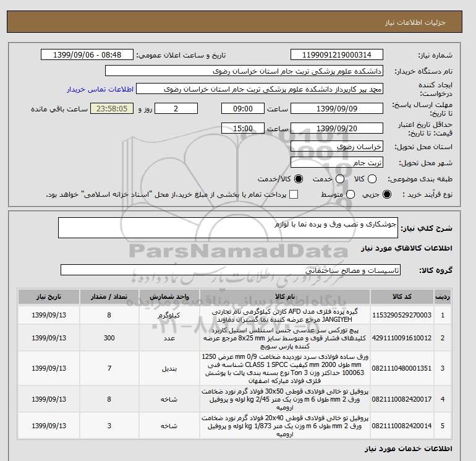The height and width of the screenshot is (461, 476).
Task: Click the ردیف column header
Action: 442,296
